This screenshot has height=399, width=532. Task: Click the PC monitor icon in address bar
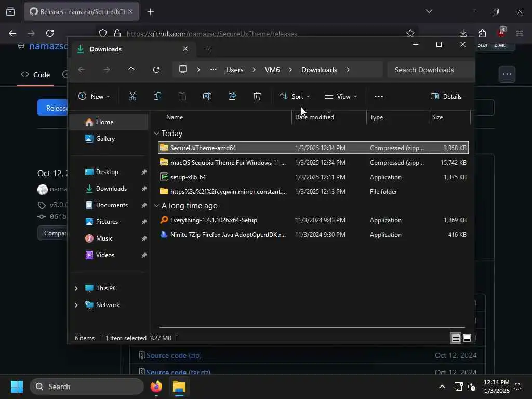[183, 70]
